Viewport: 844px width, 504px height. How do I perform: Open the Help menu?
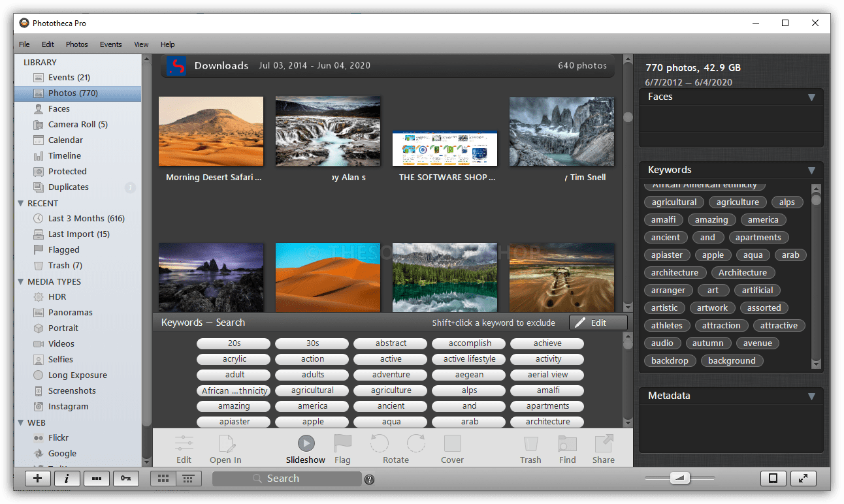pos(167,44)
